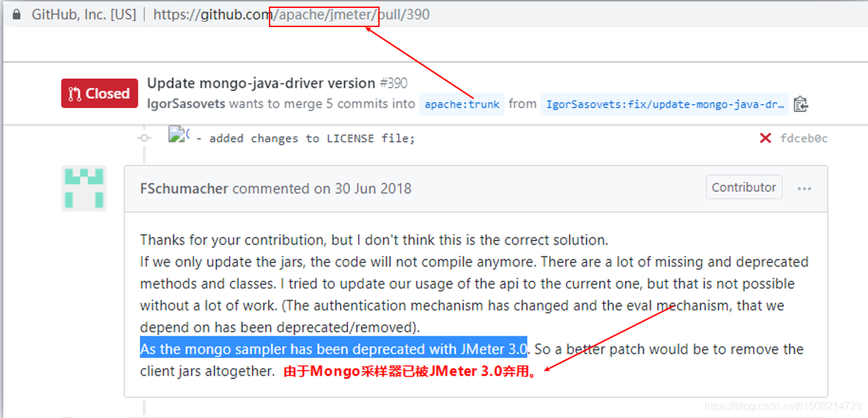Click the #390 pull request number
Screen dimensions: 868x418
(393, 83)
